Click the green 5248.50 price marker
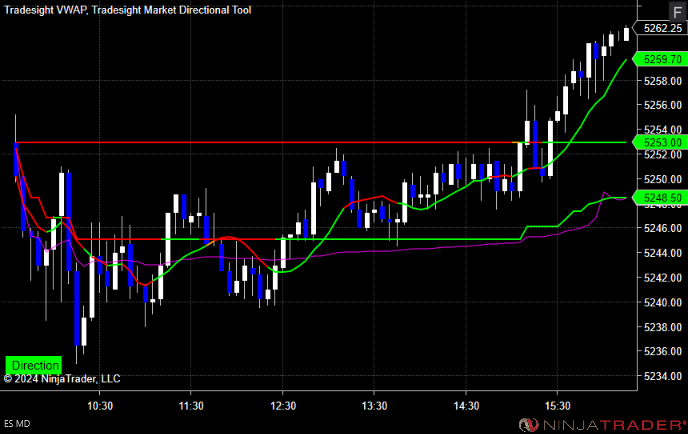The height and width of the screenshot is (434, 688). 660,198
